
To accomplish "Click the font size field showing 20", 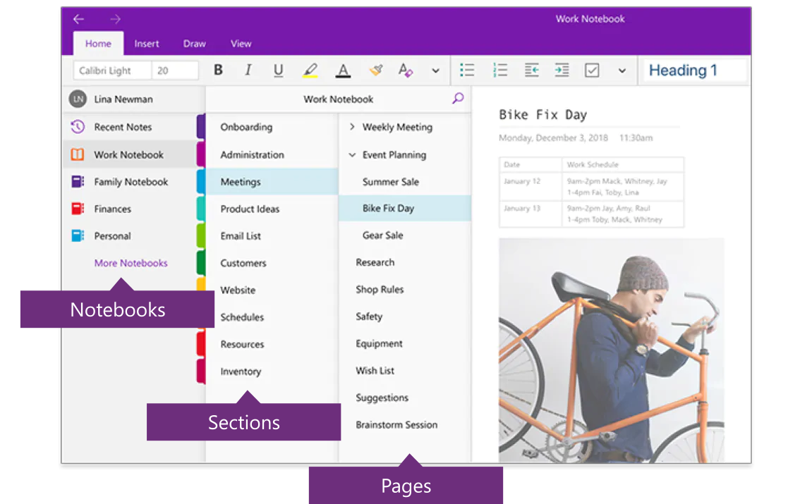I will (x=175, y=70).
